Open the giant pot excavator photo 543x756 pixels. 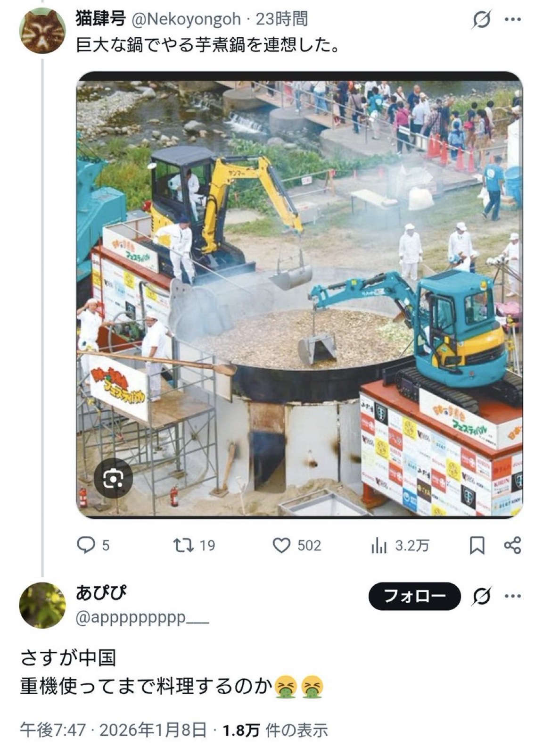click(299, 295)
